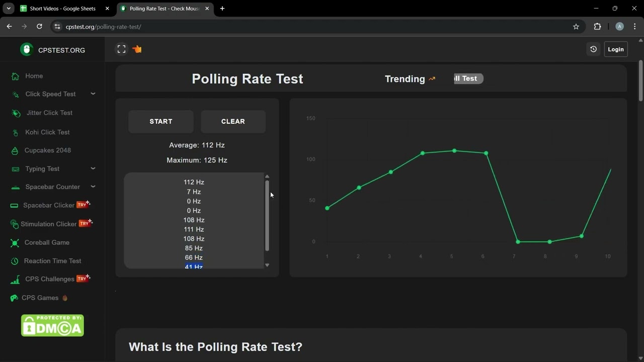The width and height of the screenshot is (644, 362).
Task: Click results list scroll down arrow
Action: [267, 265]
